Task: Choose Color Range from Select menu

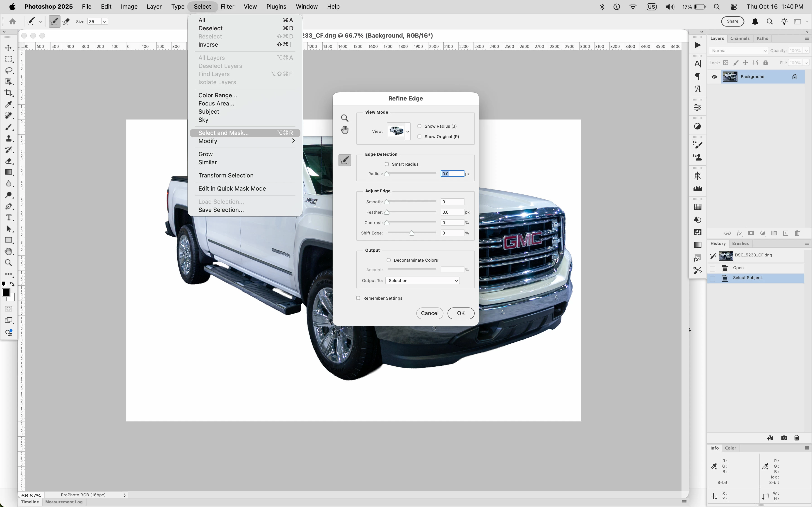Action: coord(217,95)
